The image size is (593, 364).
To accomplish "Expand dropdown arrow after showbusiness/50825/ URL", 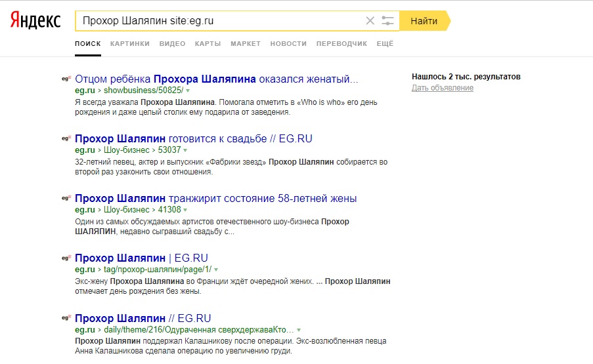I will coord(187,91).
